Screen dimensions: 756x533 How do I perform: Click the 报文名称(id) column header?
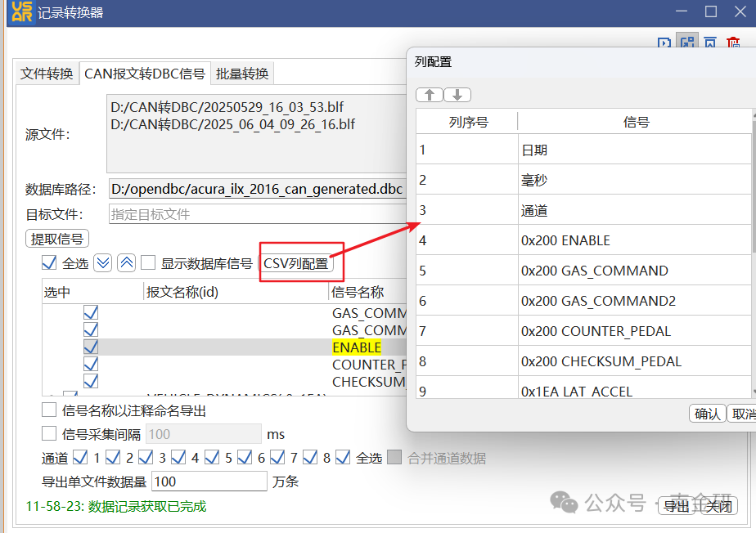coord(236,292)
